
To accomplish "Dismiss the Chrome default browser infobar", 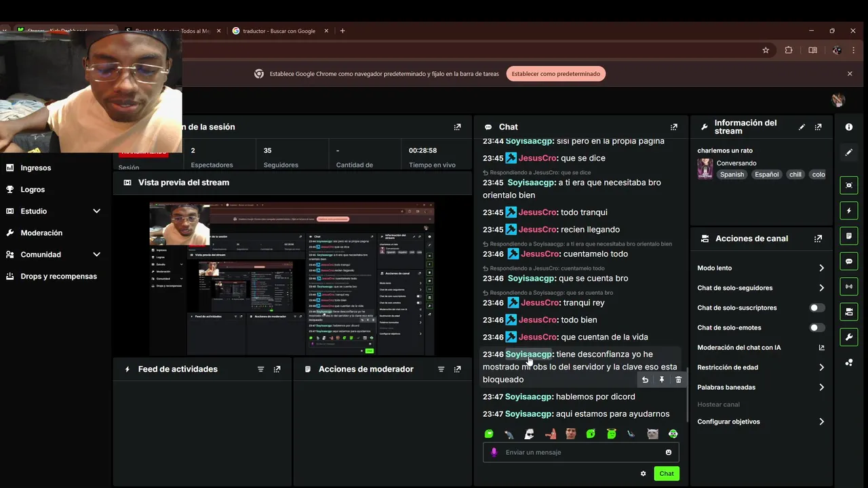I will click(x=850, y=74).
